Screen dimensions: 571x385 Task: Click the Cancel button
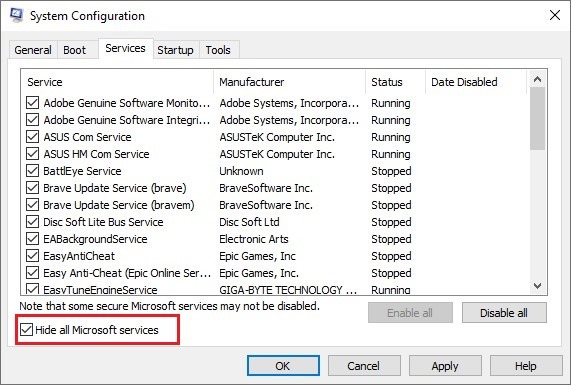pos(364,366)
